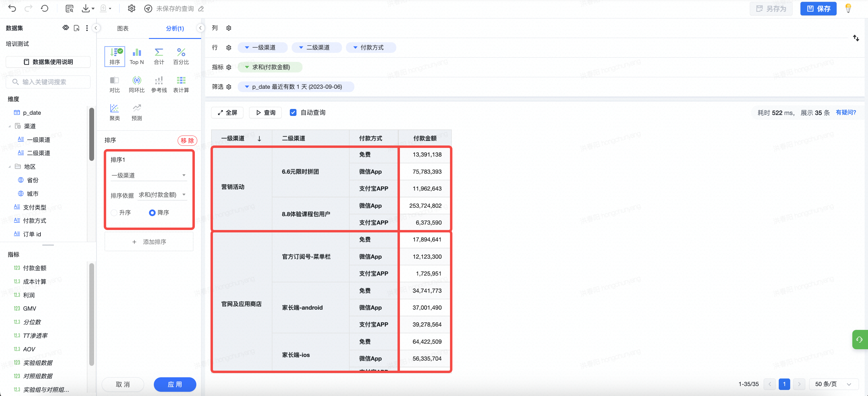The height and width of the screenshot is (396, 868).
Task: Collapse the analysis panel chevron
Action: click(201, 28)
